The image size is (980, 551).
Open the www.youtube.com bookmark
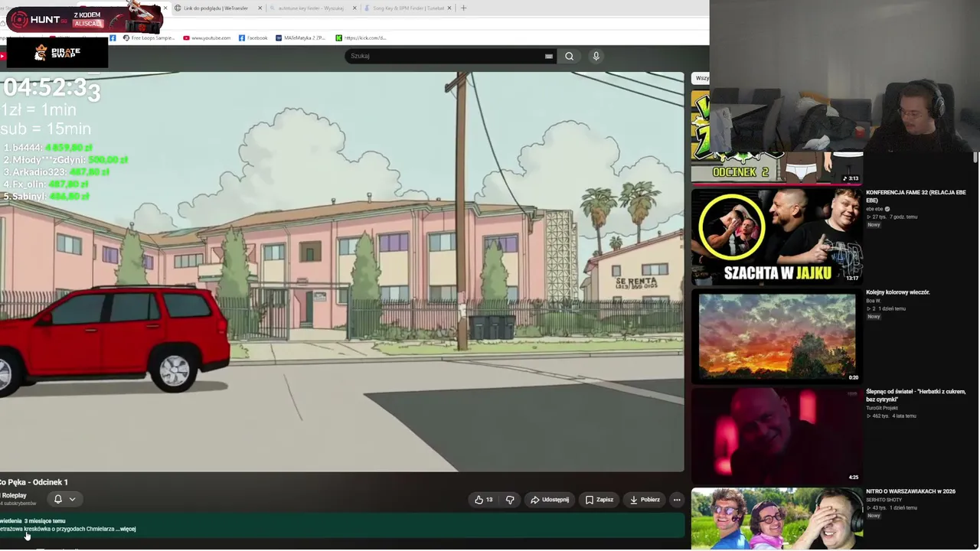pos(207,37)
